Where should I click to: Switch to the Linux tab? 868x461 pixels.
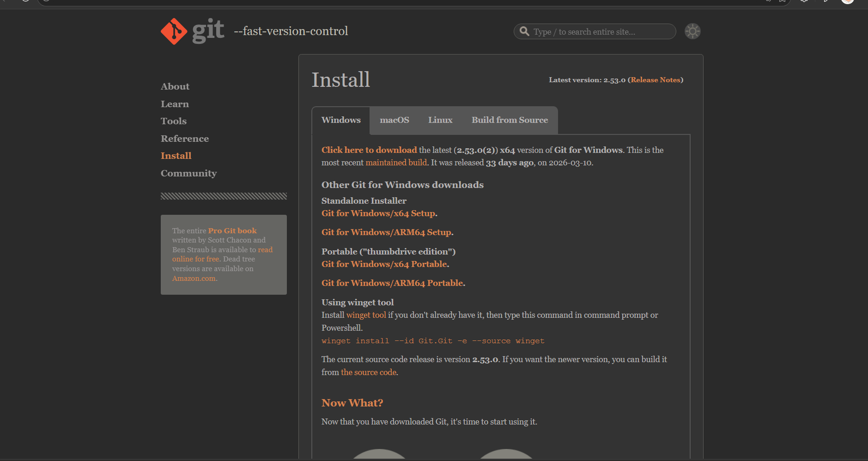(x=440, y=120)
